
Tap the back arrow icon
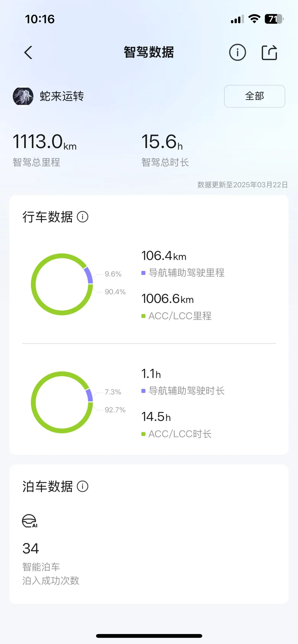[x=28, y=53]
